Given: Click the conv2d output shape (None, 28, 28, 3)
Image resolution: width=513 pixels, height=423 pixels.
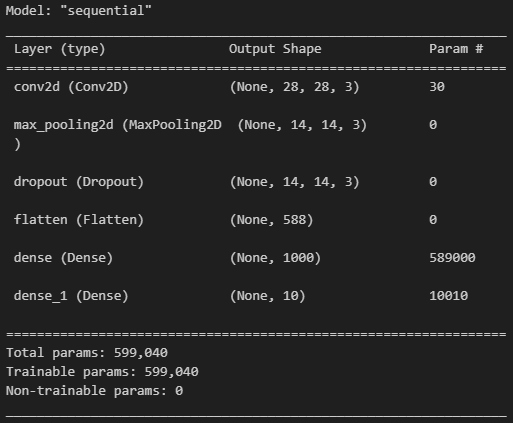Looking at the screenshot, I should tap(294, 87).
